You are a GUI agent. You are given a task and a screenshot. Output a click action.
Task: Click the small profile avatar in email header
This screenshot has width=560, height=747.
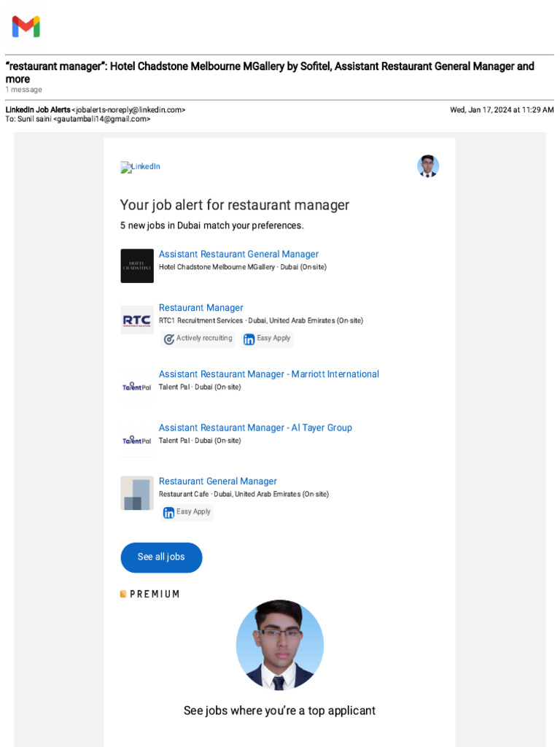click(x=427, y=166)
